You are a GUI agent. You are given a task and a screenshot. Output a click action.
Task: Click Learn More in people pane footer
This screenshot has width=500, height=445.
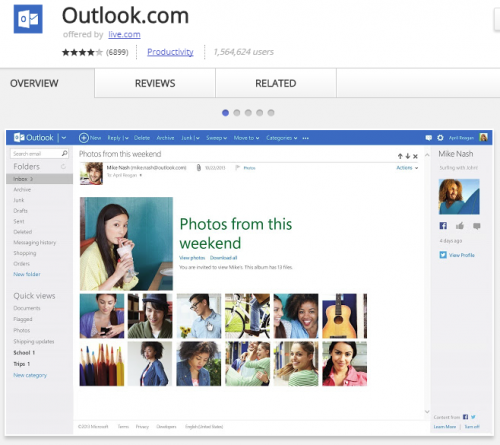click(445, 427)
